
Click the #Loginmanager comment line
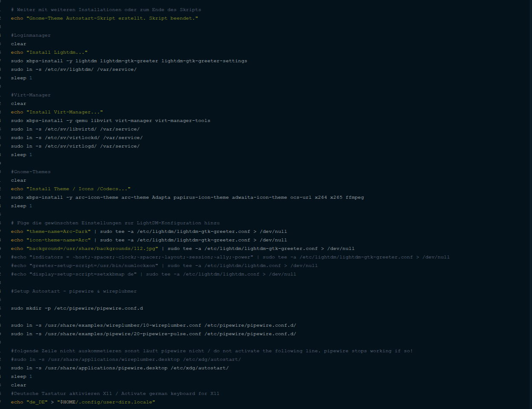[x=31, y=35]
